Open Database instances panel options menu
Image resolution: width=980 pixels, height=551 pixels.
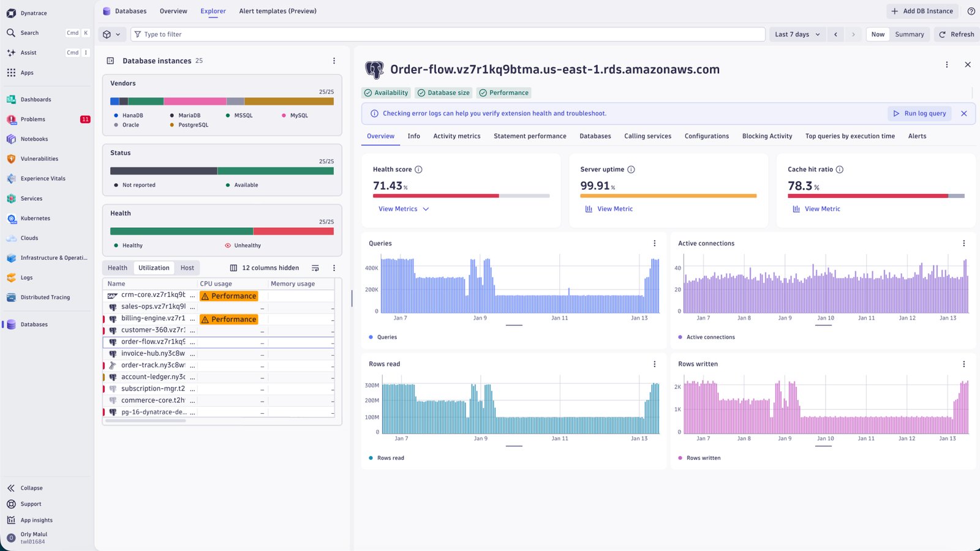(334, 61)
